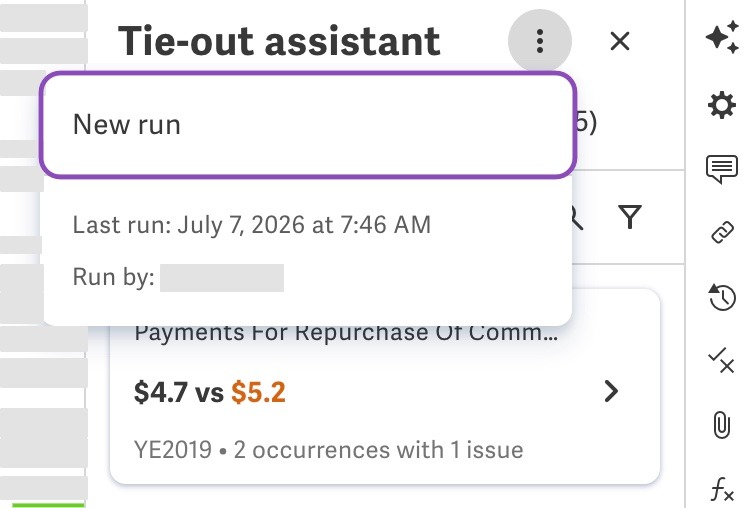This screenshot has width=752, height=508.
Task: Select New run from the menu
Action: click(308, 125)
